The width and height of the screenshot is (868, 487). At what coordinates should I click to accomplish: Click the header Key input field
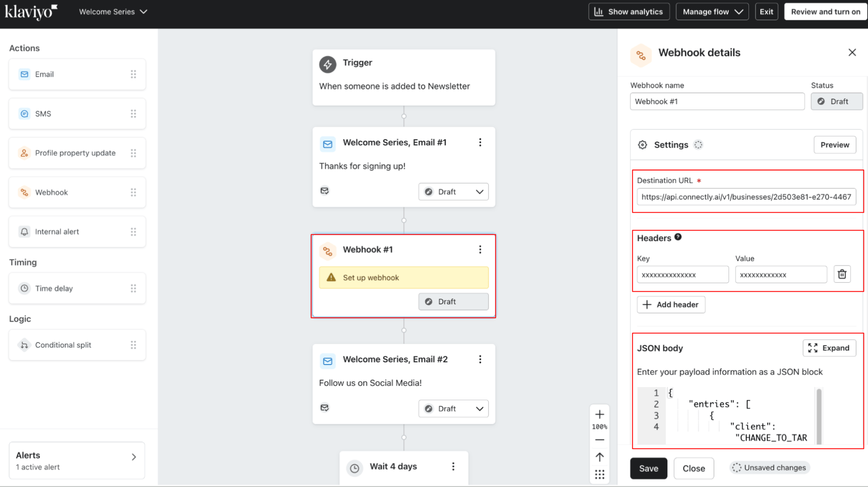[683, 275]
